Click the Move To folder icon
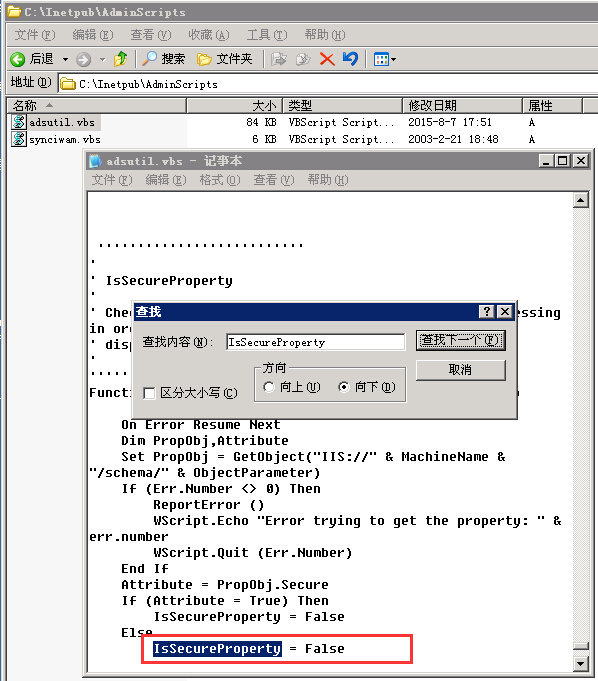 [279, 59]
